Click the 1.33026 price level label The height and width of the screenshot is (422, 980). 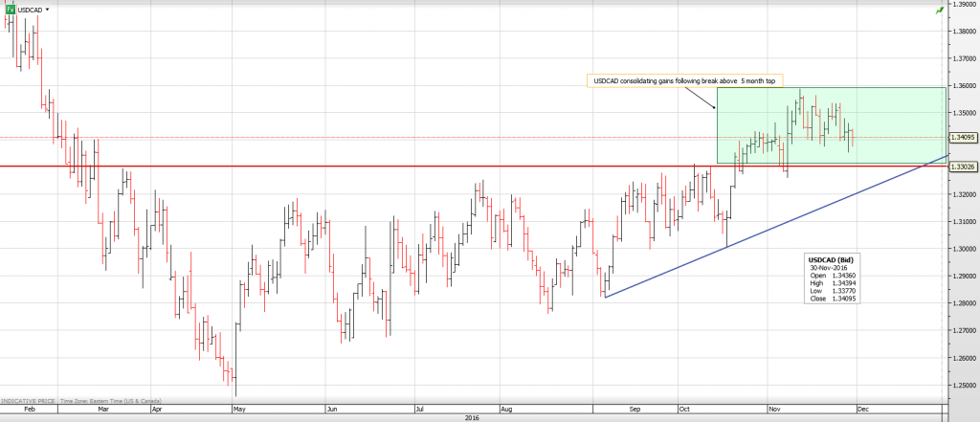pos(964,167)
